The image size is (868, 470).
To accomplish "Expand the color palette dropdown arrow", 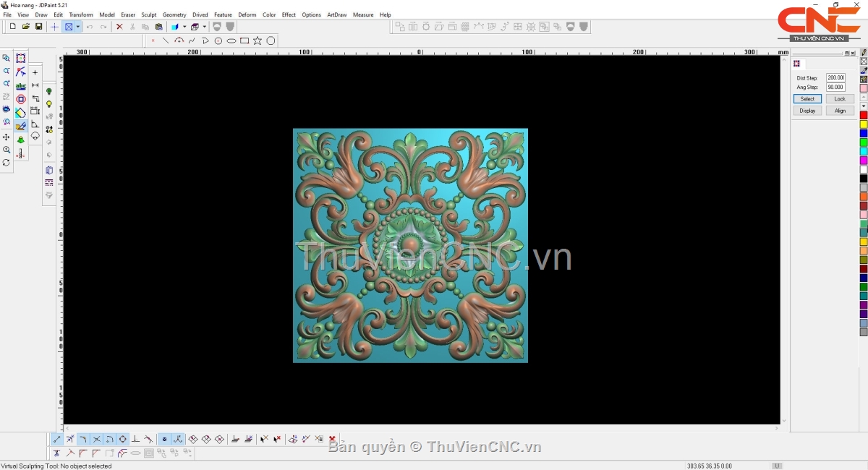I will 864,106.
